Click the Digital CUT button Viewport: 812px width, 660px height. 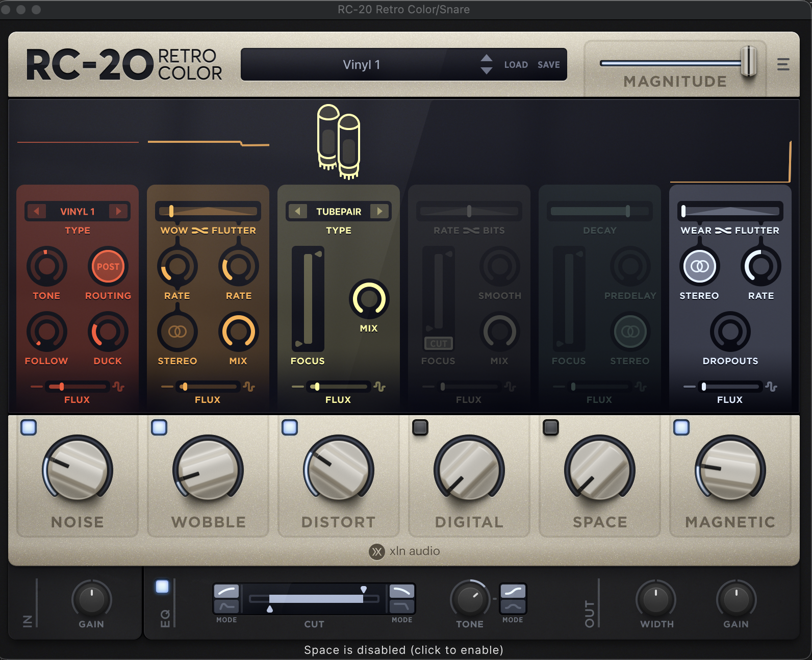pyautogui.click(x=439, y=343)
